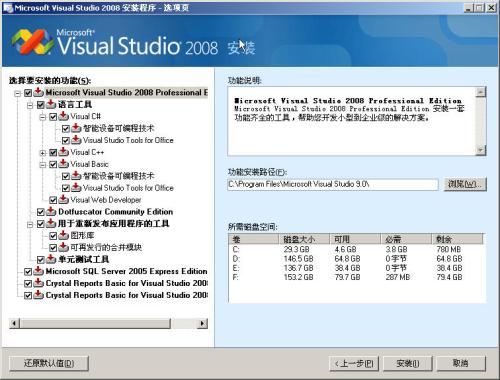Click the install icon beside Visual C#
The height and width of the screenshot is (380, 500).
tap(64, 116)
